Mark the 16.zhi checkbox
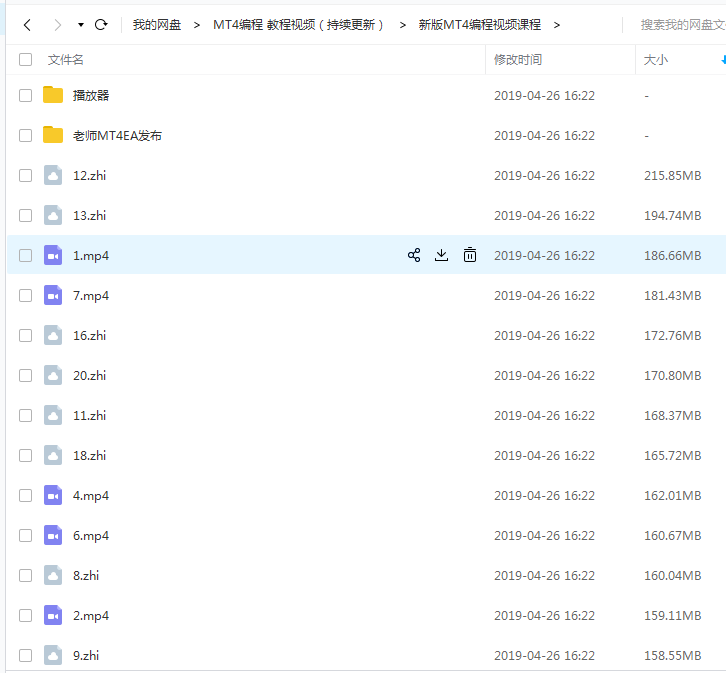Viewport: 726px width, 673px height. coord(25,336)
